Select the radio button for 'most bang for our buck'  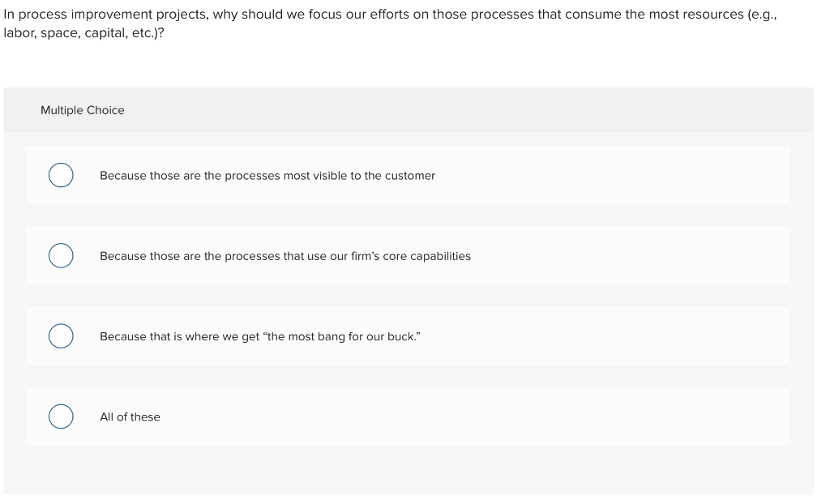[61, 335]
